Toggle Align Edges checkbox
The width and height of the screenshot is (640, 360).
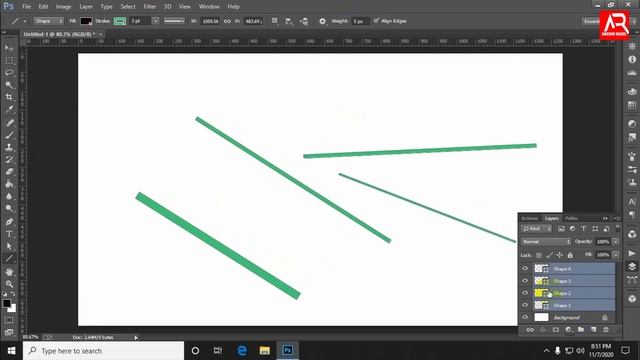pos(376,20)
